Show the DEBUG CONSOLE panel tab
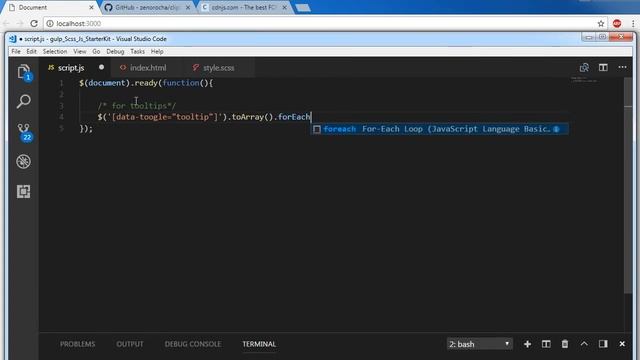This screenshot has height=360, width=640. point(193,344)
